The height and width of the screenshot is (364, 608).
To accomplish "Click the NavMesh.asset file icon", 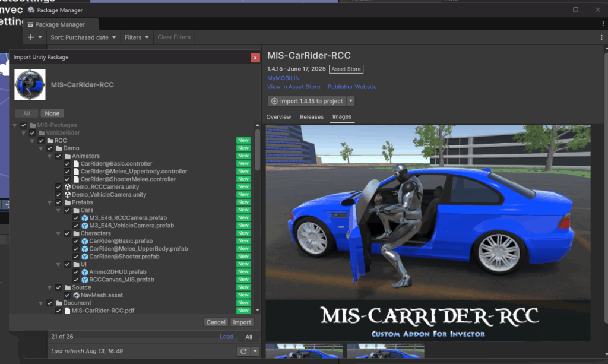I will 76,295.
